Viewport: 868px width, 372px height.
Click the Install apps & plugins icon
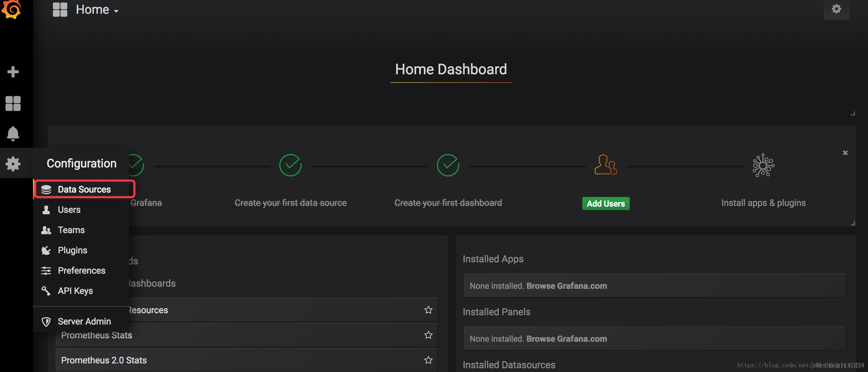point(763,165)
